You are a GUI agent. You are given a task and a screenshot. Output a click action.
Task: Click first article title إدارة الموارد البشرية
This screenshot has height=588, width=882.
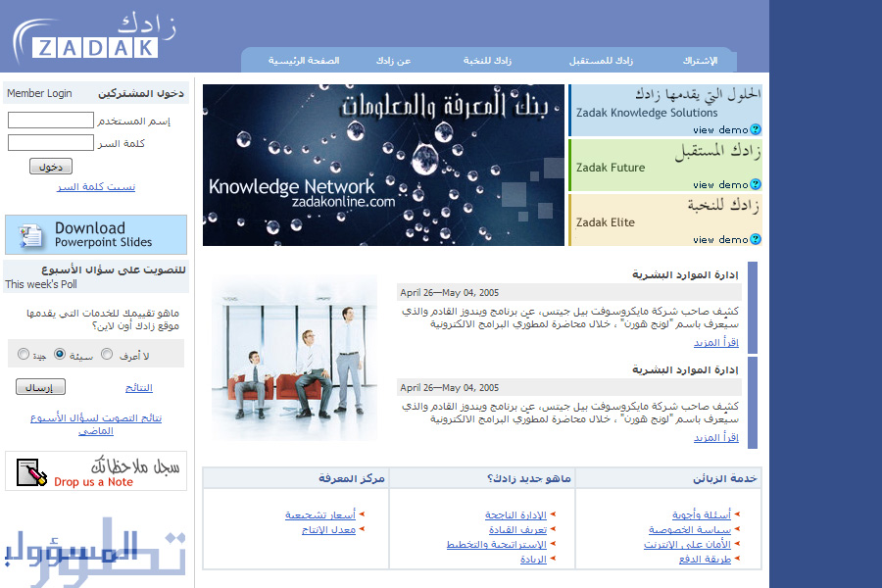pos(685,274)
